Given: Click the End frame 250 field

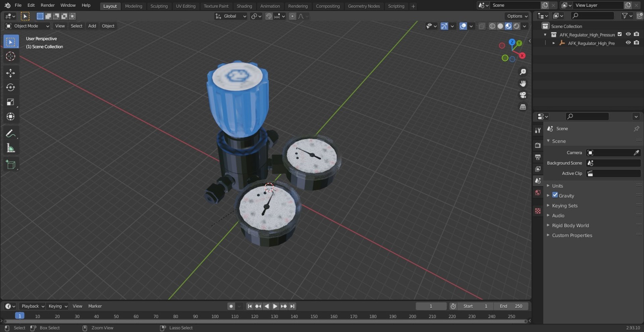Looking at the screenshot, I should click(511, 306).
